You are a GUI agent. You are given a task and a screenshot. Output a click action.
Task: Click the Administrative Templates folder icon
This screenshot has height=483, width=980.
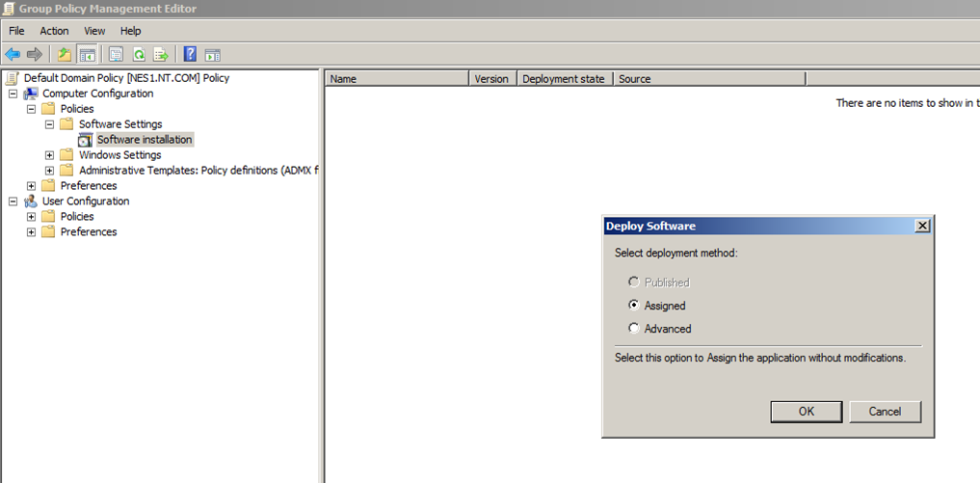(66, 171)
